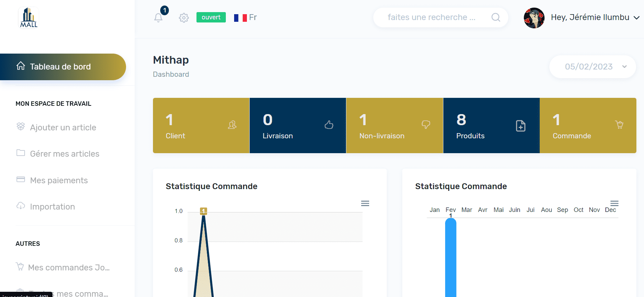Open the notifications bell icon
Screen dimensions: 644x297
[x=158, y=18]
